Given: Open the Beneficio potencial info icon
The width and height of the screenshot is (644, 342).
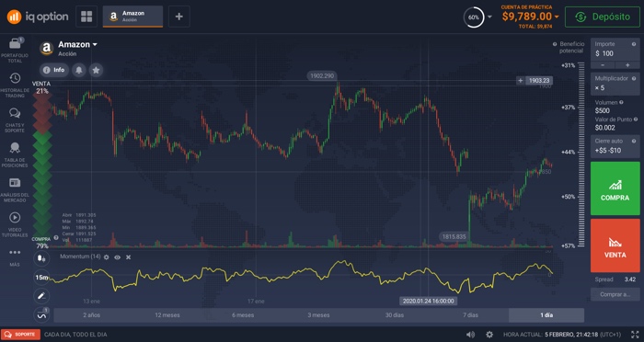Looking at the screenshot, I should click(555, 44).
